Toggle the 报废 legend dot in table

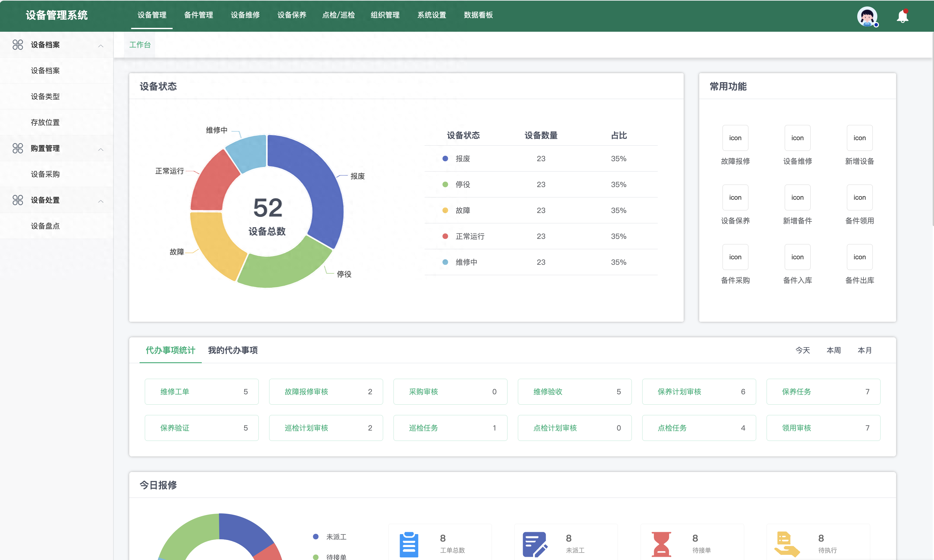[x=445, y=159]
